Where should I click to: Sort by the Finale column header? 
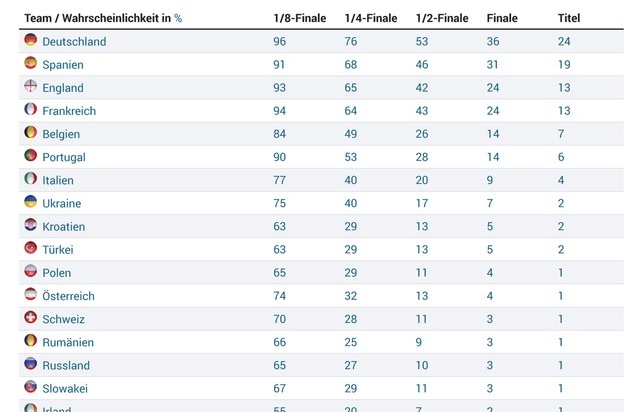(x=502, y=18)
